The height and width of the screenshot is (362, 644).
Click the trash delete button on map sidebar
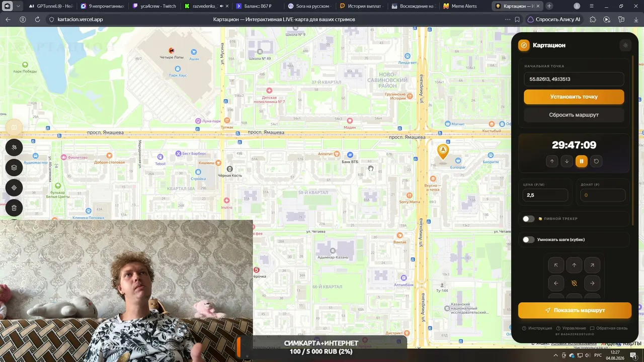click(x=14, y=208)
